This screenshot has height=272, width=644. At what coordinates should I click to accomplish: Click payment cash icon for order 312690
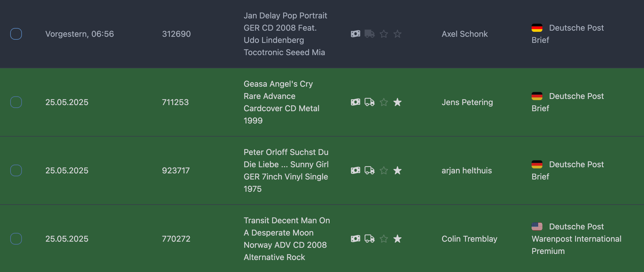point(355,34)
